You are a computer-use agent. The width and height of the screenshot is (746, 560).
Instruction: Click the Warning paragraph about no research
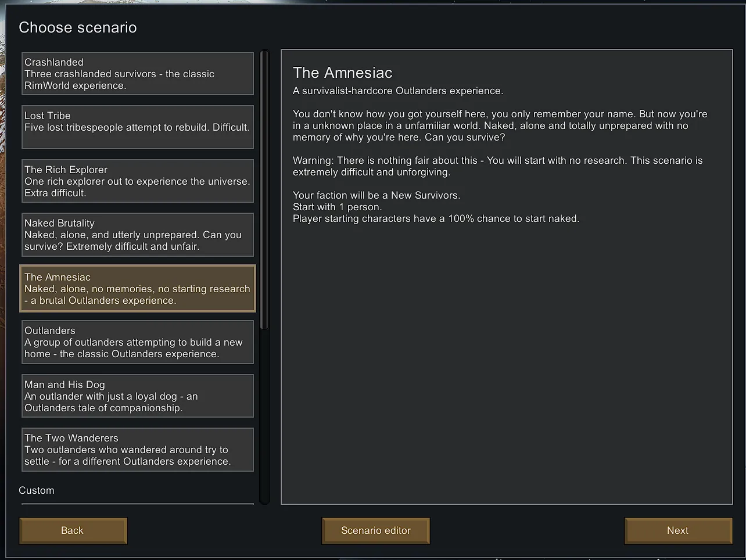(x=497, y=166)
